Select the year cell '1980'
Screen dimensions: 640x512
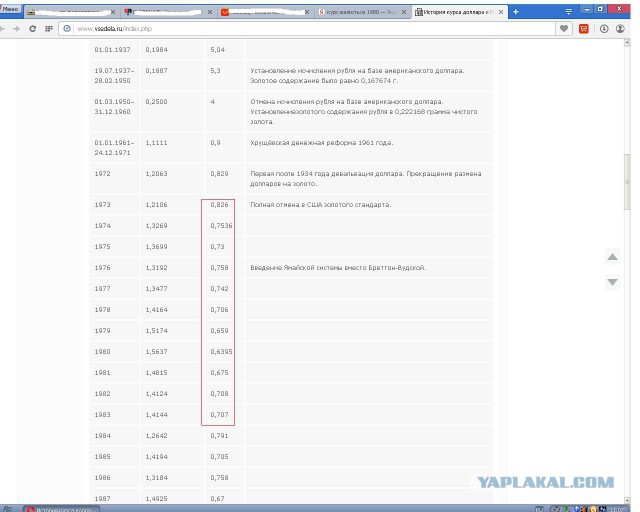(102, 352)
